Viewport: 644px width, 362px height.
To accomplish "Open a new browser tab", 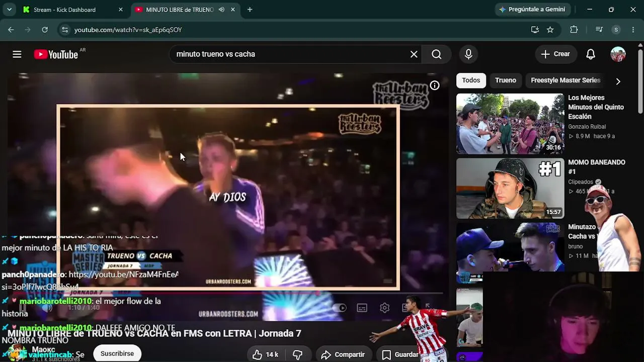I will 250,10.
